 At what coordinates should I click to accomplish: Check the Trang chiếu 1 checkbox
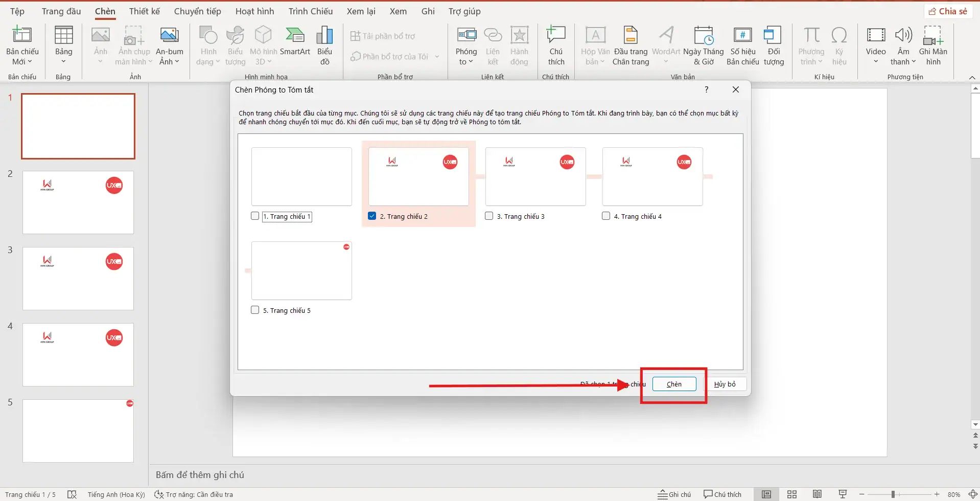255,216
